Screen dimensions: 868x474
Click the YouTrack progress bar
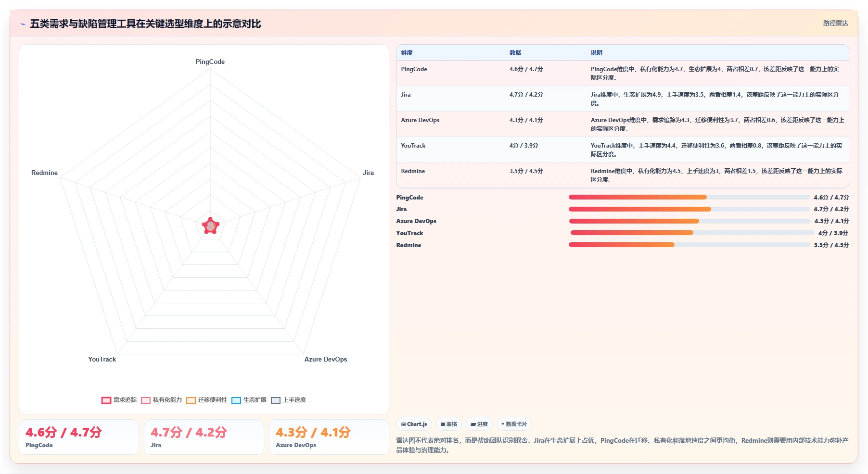(x=692, y=233)
